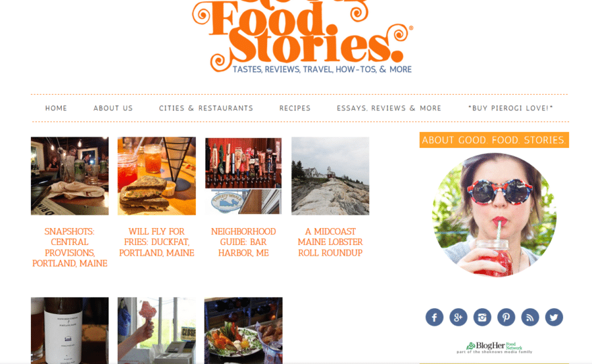Open Neighborhood Guide: Bar Harbor title
The height and width of the screenshot is (364, 592).
point(243,242)
